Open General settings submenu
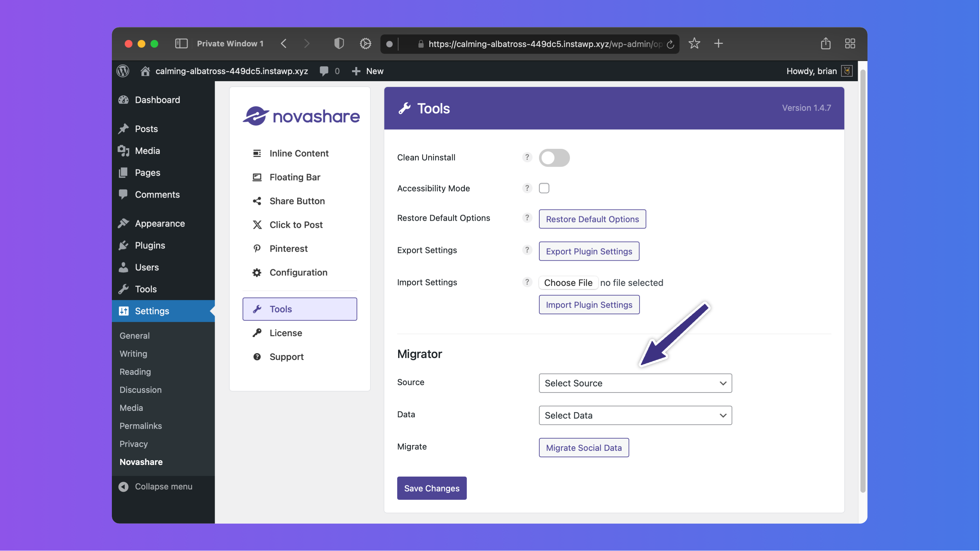 (x=135, y=335)
